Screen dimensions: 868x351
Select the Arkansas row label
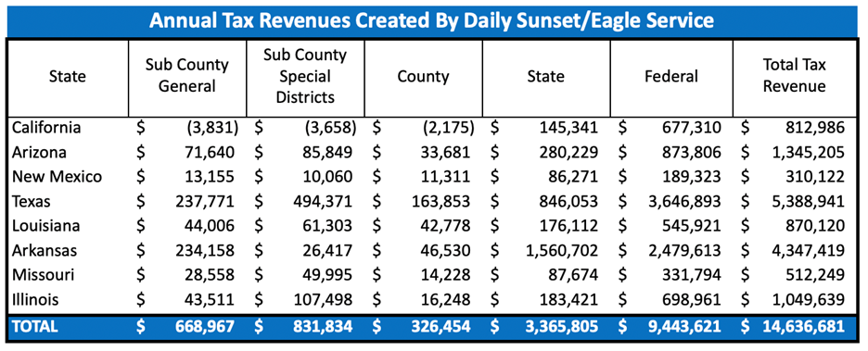coord(44,251)
